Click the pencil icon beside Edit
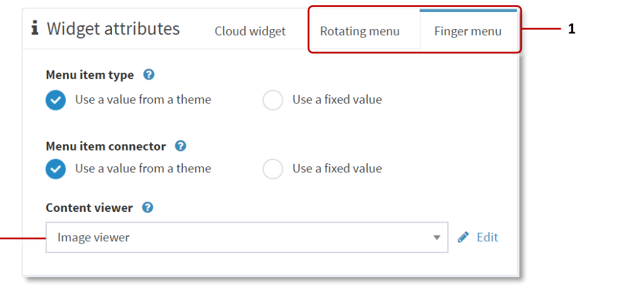The height and width of the screenshot is (291, 644). click(464, 237)
